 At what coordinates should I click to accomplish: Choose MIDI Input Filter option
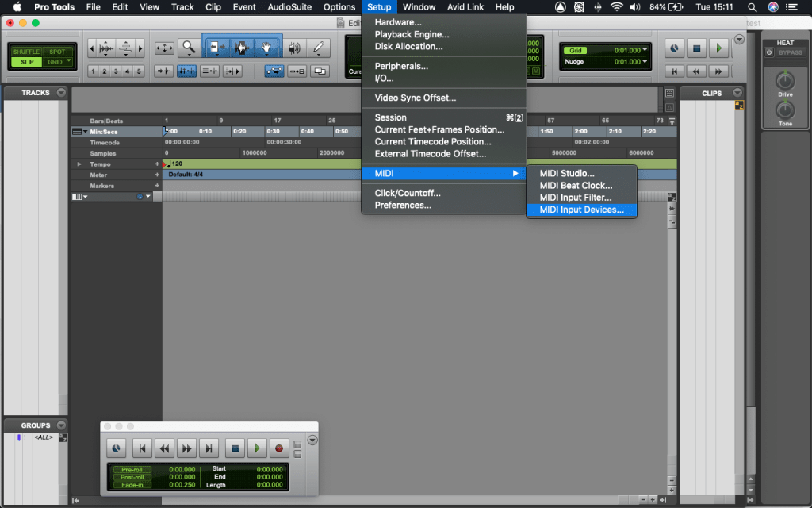581,198
